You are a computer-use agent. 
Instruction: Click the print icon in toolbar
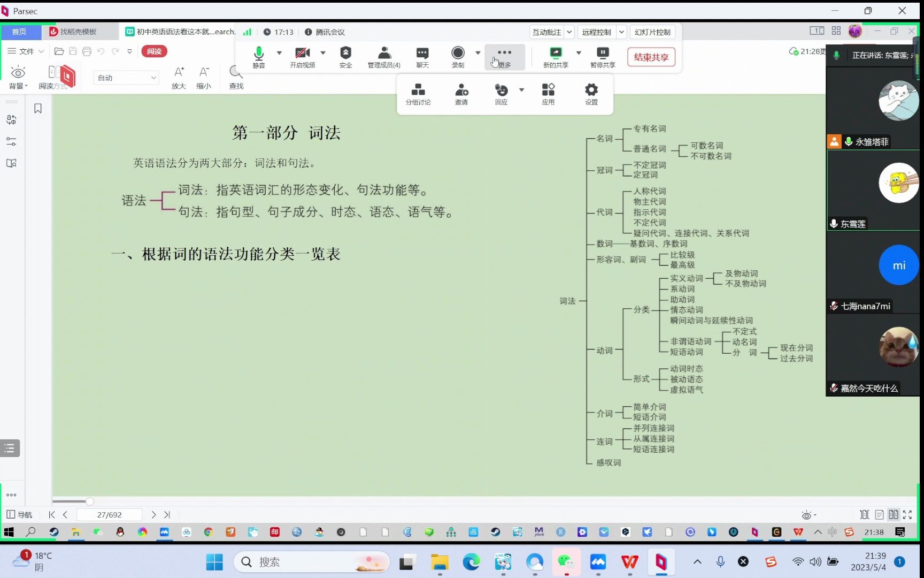pyautogui.click(x=87, y=51)
